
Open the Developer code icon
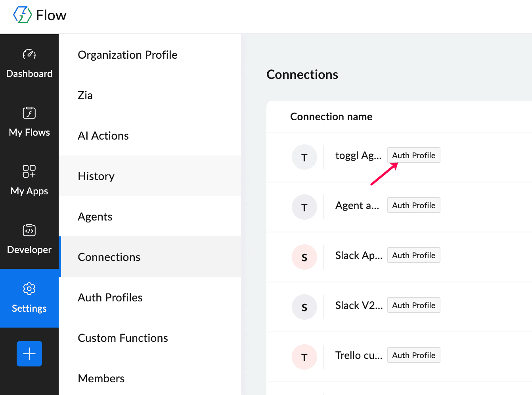29,230
